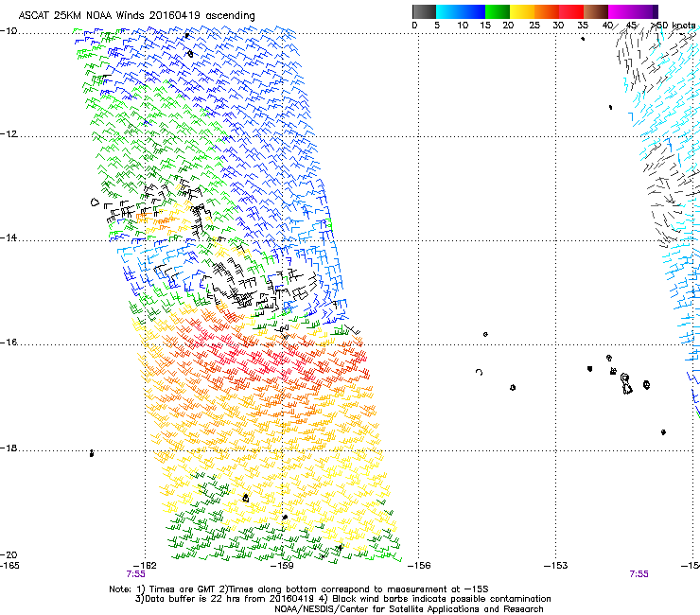Click the "-165" longitude axis label
The image size is (700, 615).
tap(9, 566)
